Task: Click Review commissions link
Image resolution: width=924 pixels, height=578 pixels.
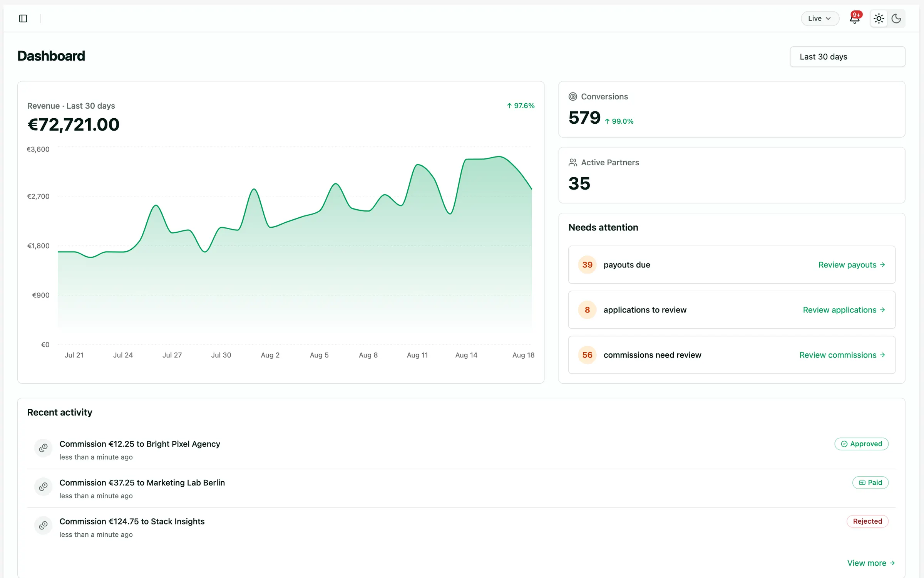Action: [842, 355]
